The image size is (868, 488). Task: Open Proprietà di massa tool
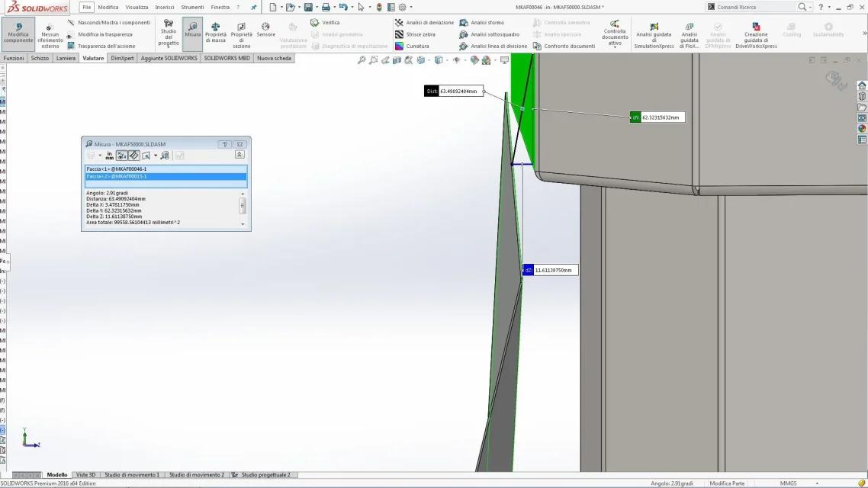pos(215,34)
